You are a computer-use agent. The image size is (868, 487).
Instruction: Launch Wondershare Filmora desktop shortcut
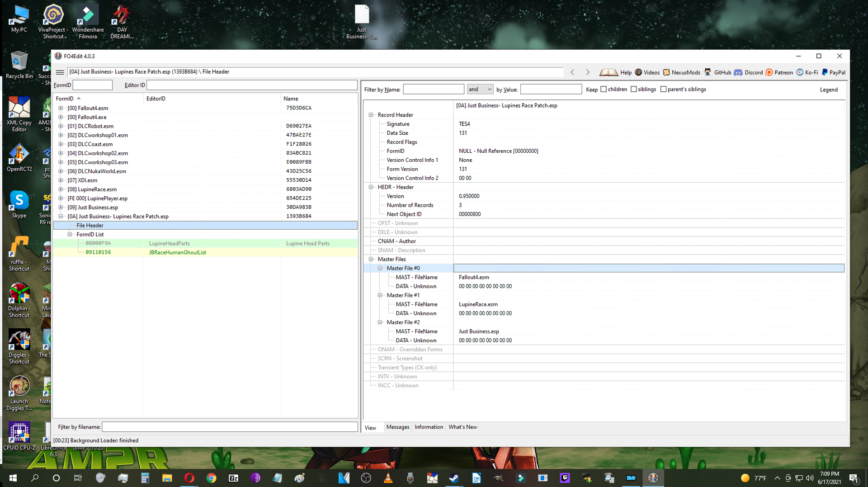(x=88, y=22)
